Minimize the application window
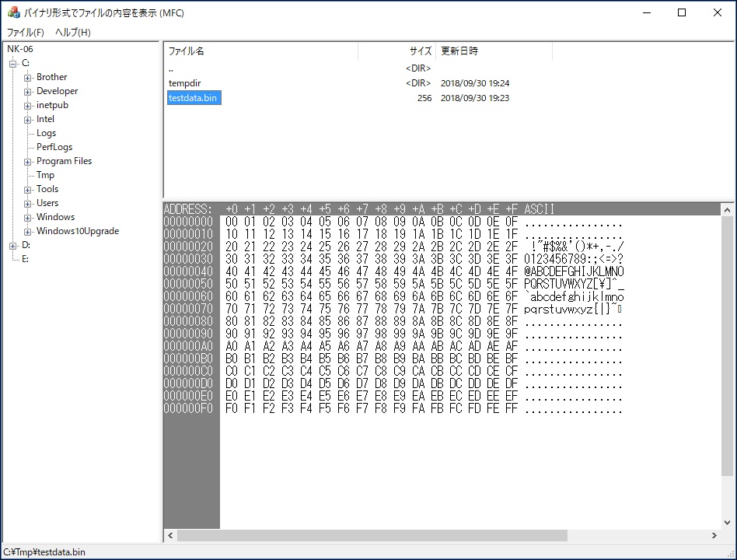 (x=647, y=12)
